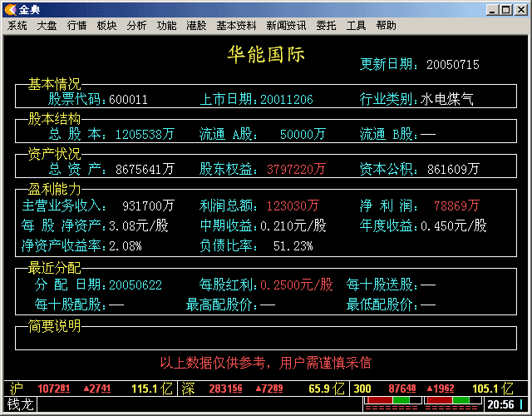Click the 盈利能力 section header

(54, 189)
